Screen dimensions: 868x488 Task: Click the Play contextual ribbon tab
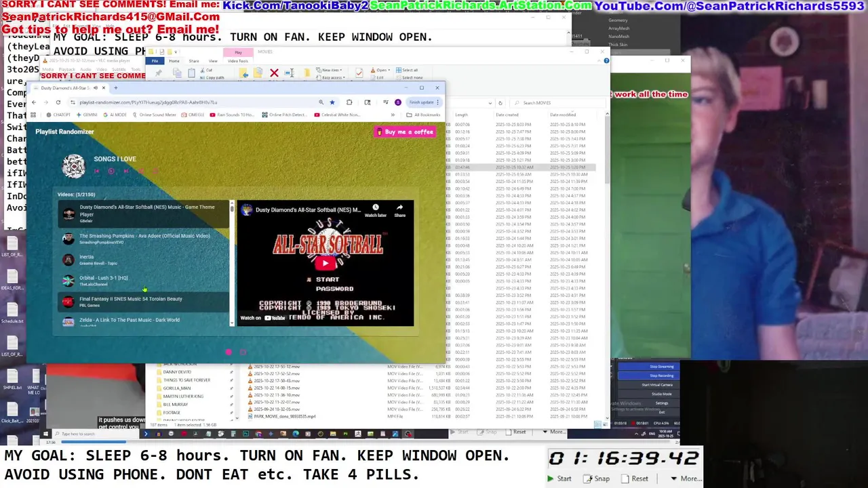pyautogui.click(x=238, y=52)
